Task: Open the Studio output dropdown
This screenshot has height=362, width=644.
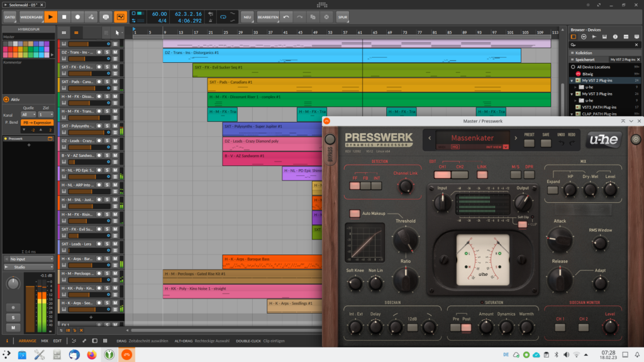Action: (29, 267)
